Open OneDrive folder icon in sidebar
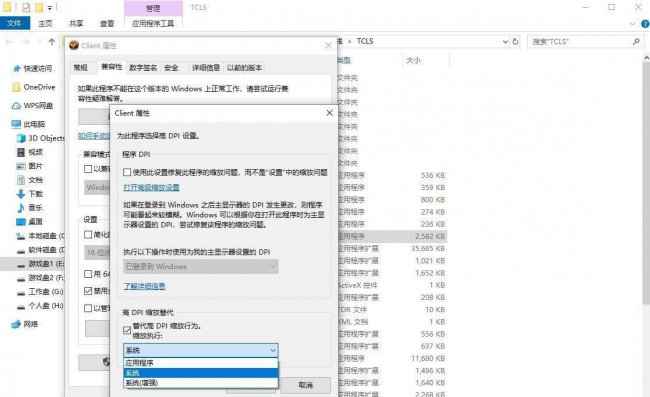 17,87
